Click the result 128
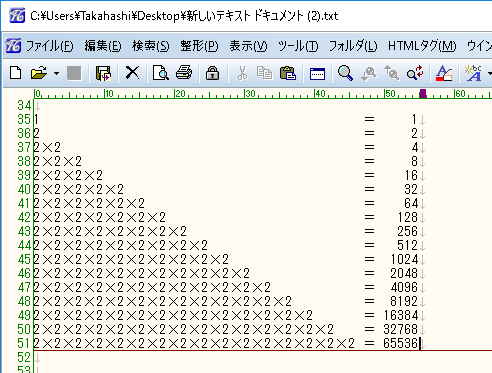 coord(407,217)
